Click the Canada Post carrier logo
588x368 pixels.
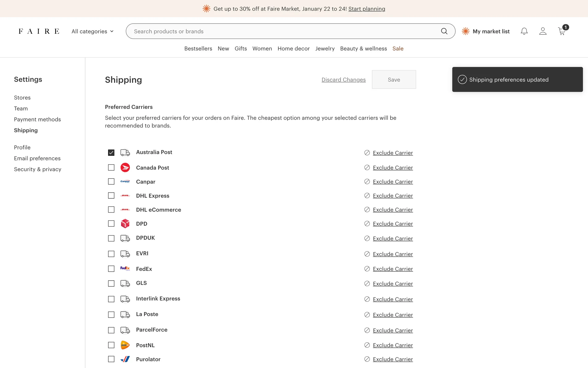(x=125, y=167)
